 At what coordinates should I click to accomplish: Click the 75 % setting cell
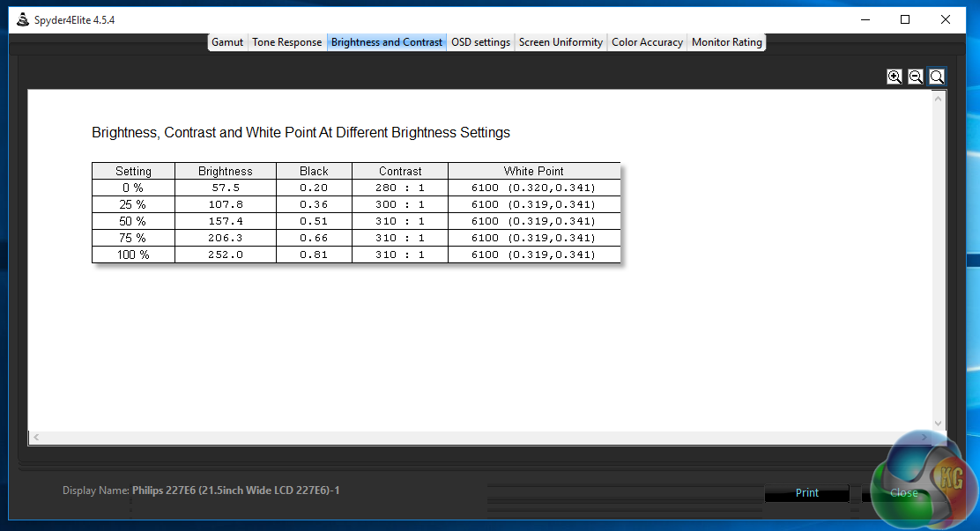(x=133, y=238)
